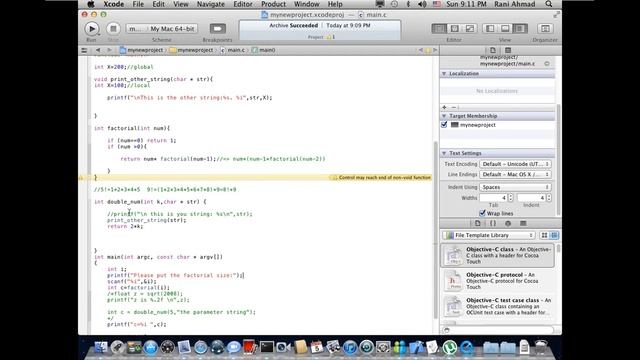Jump to next issue arrow
This screenshot has width=640, height=360.
[x=435, y=50]
